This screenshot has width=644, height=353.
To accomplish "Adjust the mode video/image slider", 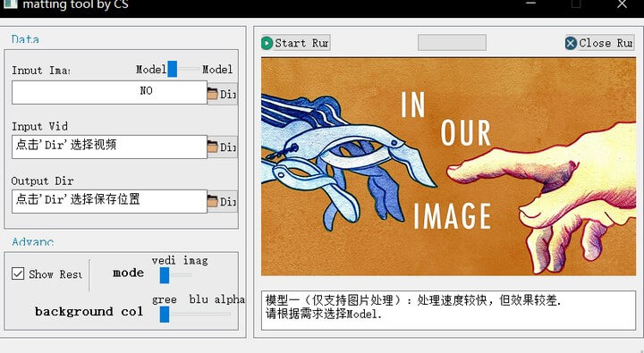I will click(x=175, y=275).
